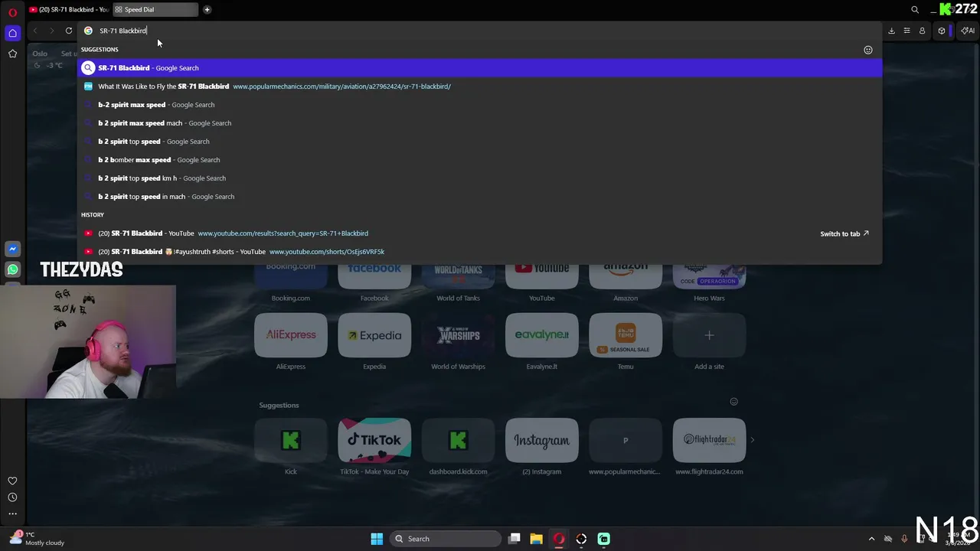980x551 pixels.
Task: Open the Downloads toolbar icon
Action: (x=891, y=31)
